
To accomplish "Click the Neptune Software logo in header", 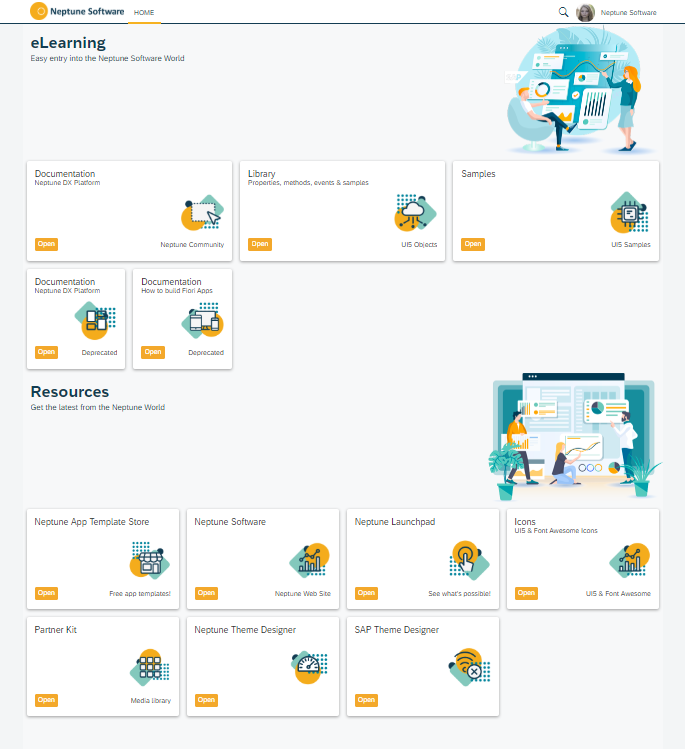I will click(77, 11).
